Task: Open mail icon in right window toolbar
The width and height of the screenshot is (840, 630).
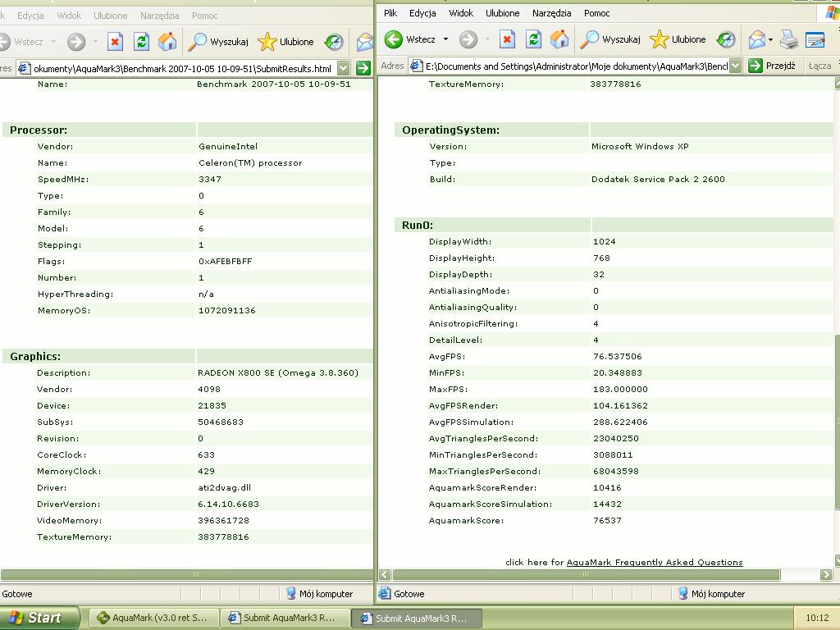Action: tap(757, 39)
